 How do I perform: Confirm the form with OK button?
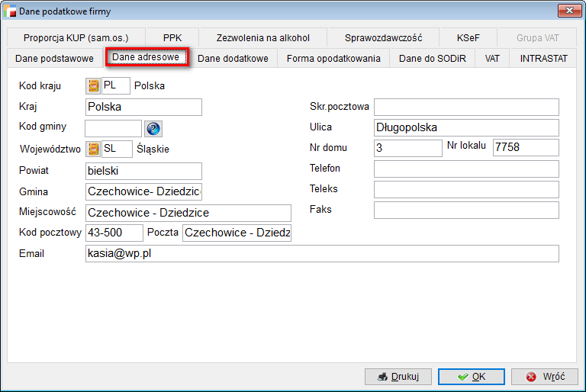click(471, 377)
